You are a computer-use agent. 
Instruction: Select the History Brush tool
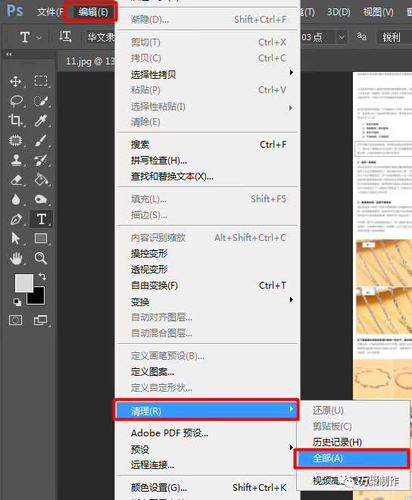point(41,160)
